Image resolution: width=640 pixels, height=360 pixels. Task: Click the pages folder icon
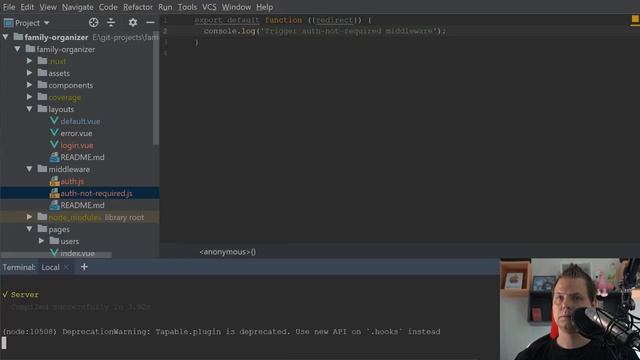pos(42,229)
